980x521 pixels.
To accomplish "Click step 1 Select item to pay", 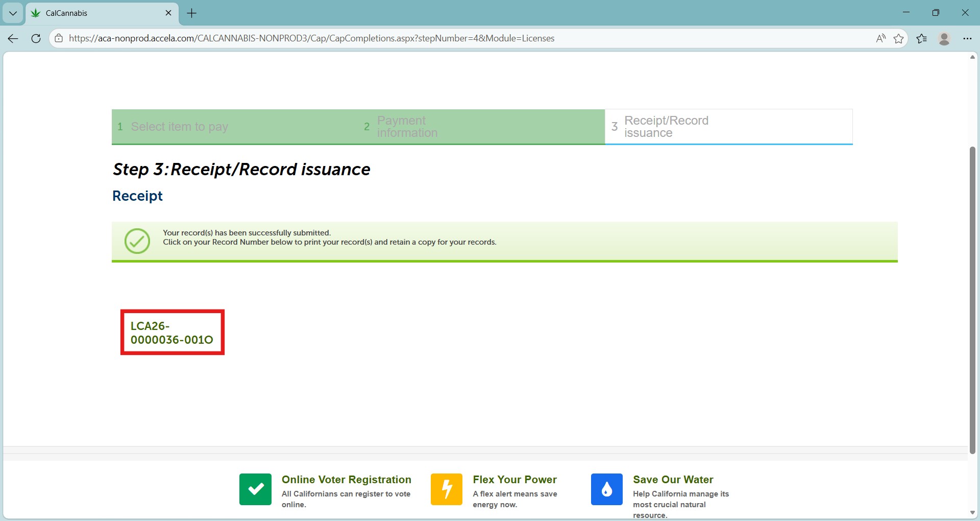I will (235, 127).
